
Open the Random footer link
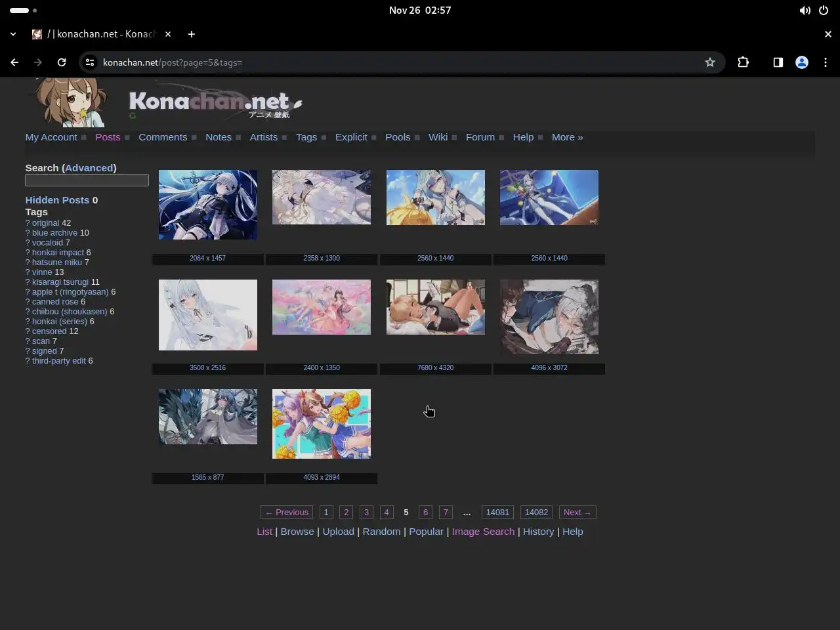click(x=381, y=532)
